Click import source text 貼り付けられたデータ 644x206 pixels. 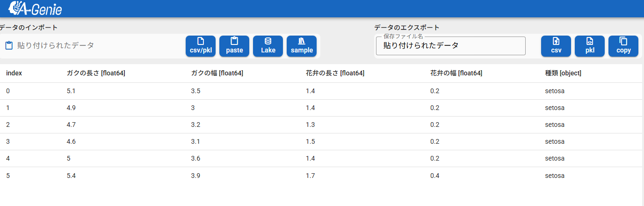click(56, 45)
